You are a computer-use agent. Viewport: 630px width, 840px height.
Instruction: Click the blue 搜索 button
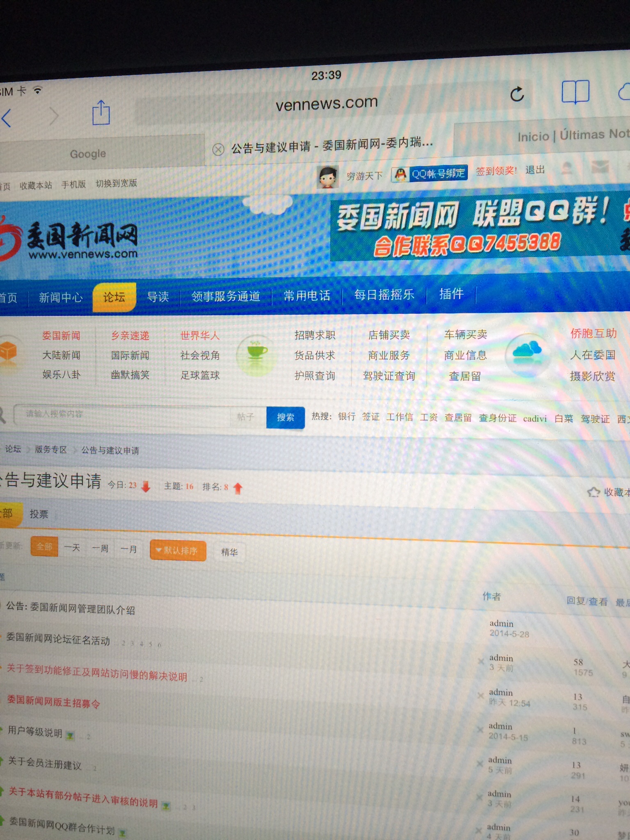[285, 418]
